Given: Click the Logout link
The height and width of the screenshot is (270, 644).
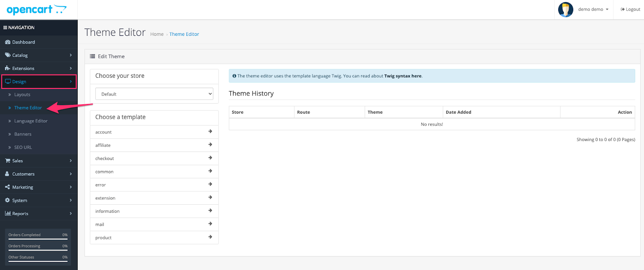Looking at the screenshot, I should pos(630,9).
